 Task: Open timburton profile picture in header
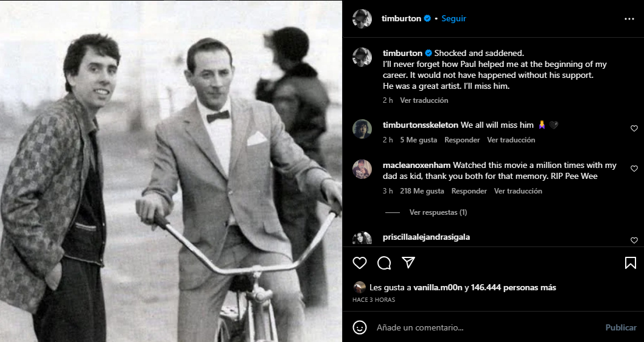(x=362, y=18)
